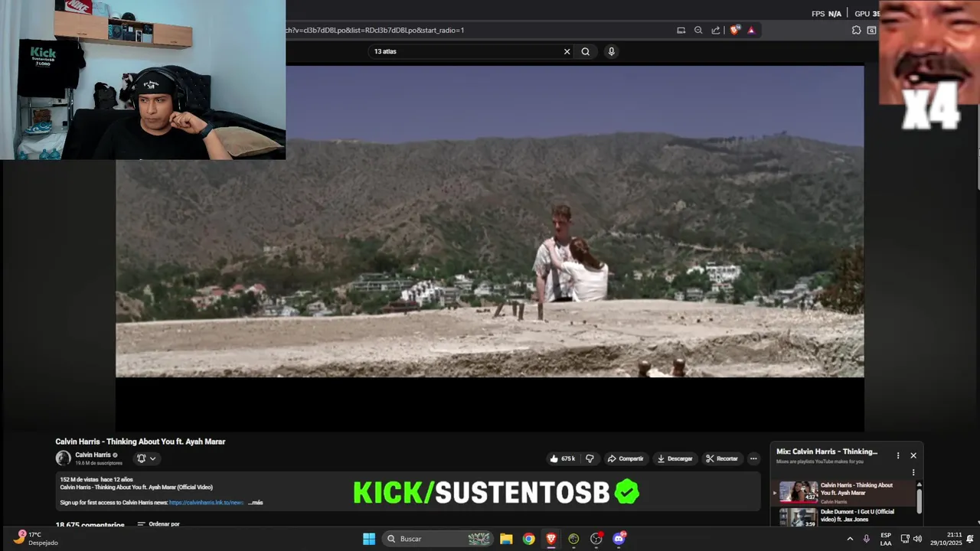Open Ordenar por comment sorting dropdown
Viewport: 980px width, 551px height.
coord(158,524)
